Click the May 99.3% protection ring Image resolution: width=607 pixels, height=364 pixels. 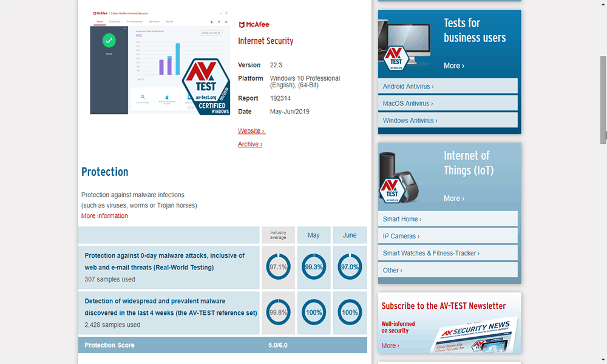click(x=314, y=267)
